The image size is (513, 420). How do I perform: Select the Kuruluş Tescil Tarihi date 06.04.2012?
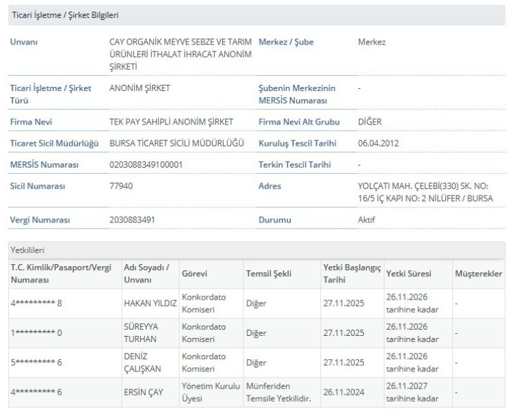(378, 143)
